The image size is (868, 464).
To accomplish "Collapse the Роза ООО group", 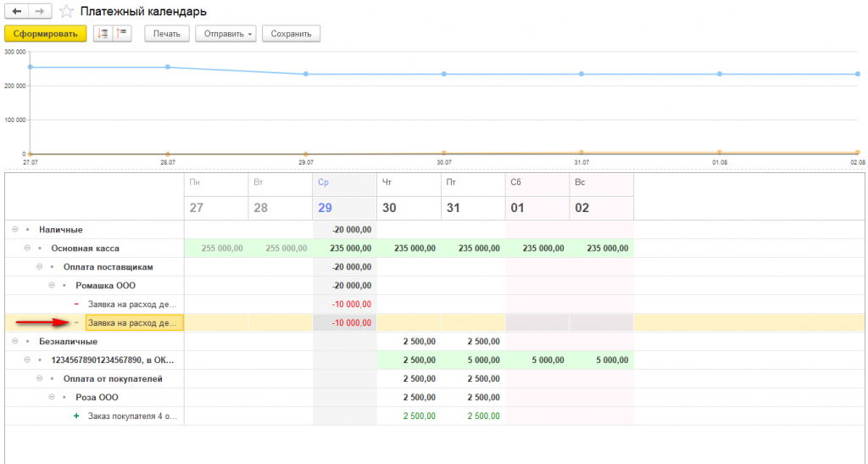I will tap(52, 398).
